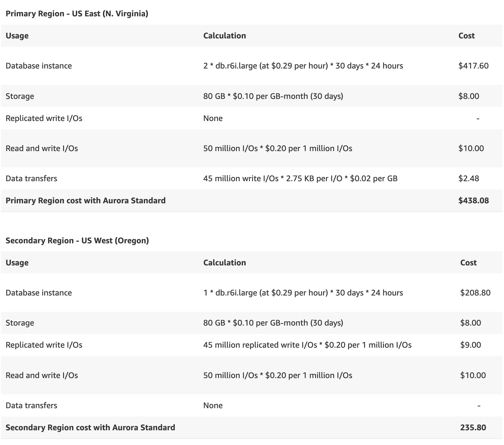Screen dimensions: 504x445
Task: Select the $417.60 database instance cost
Action: (x=473, y=66)
